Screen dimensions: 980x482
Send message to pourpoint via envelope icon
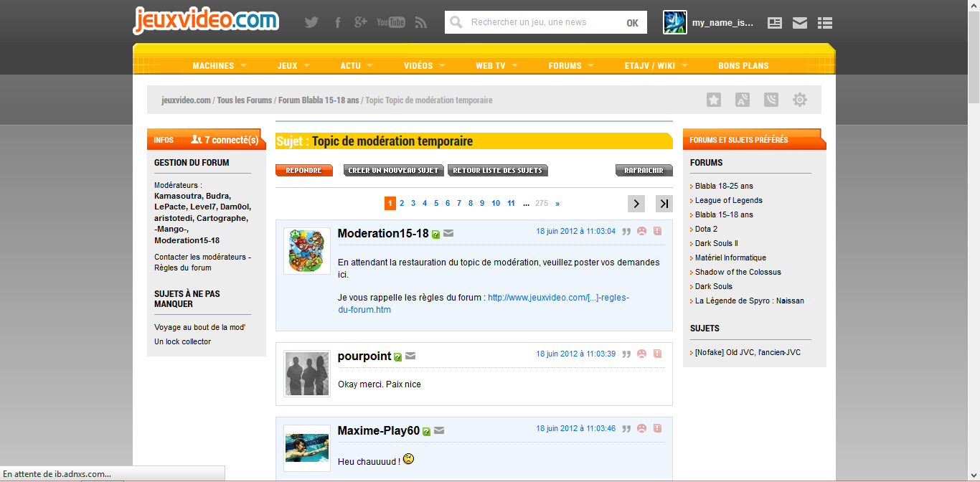(410, 356)
